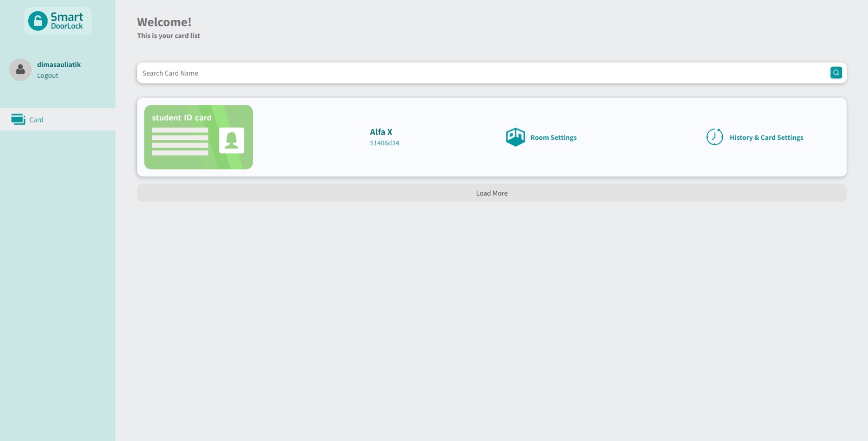Screen dimensions: 868x441
Task: Click the History clock icon
Action: point(714,137)
